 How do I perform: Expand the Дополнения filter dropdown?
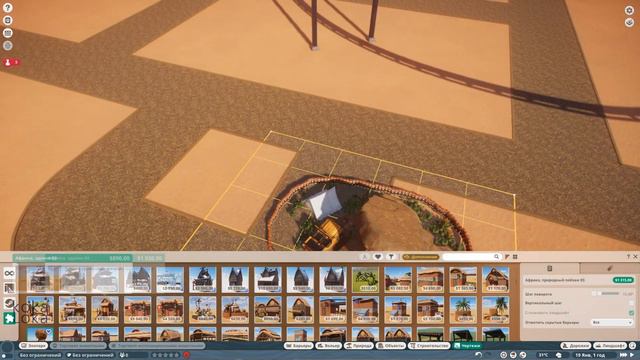point(420,257)
